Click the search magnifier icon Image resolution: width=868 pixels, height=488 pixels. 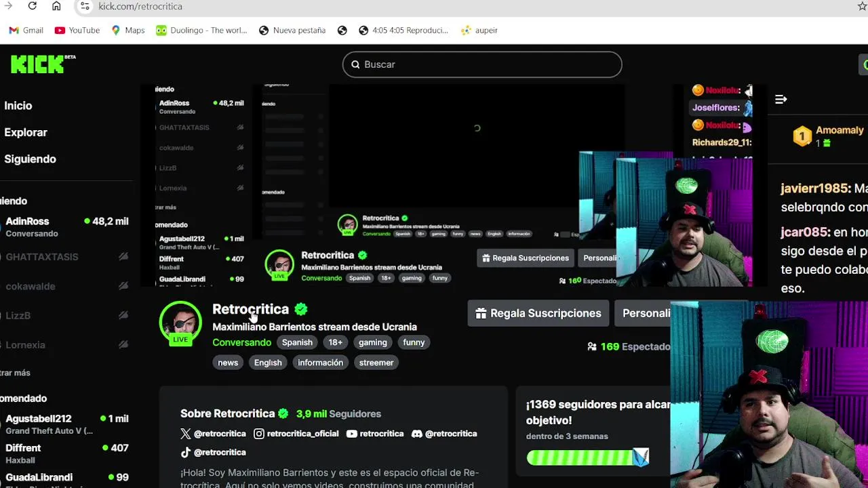click(355, 64)
